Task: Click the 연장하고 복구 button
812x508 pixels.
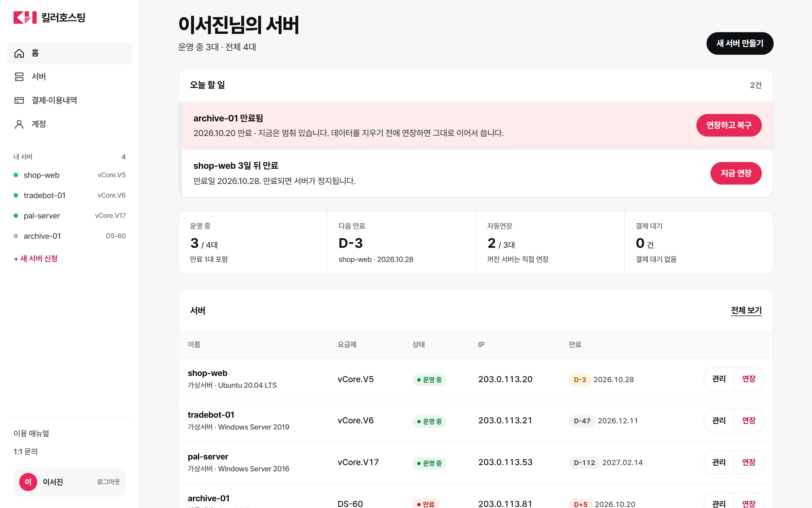Action: point(729,125)
